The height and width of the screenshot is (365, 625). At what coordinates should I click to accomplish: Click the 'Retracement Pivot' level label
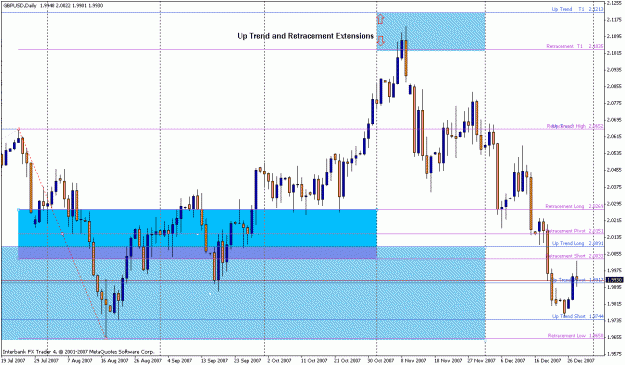tap(574, 231)
